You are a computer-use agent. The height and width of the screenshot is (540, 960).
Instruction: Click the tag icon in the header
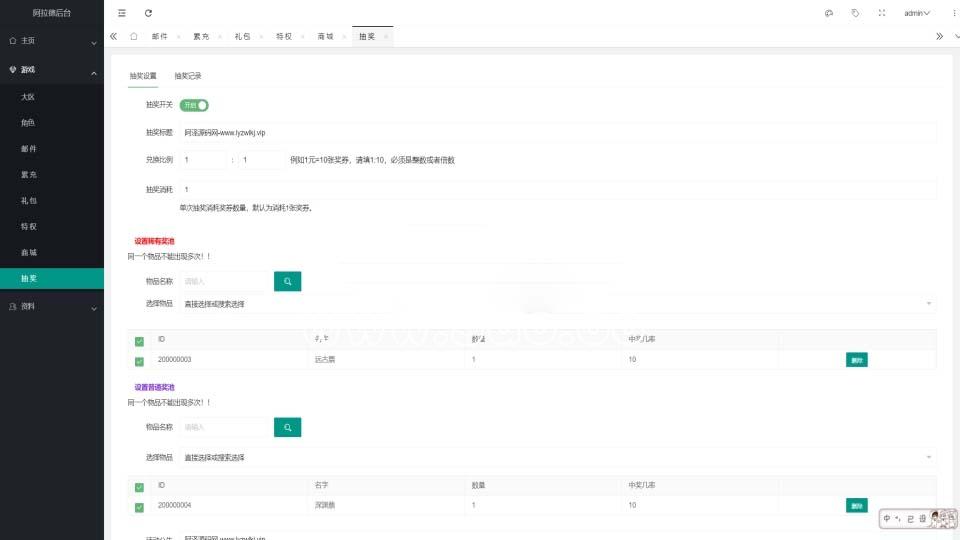[855, 13]
